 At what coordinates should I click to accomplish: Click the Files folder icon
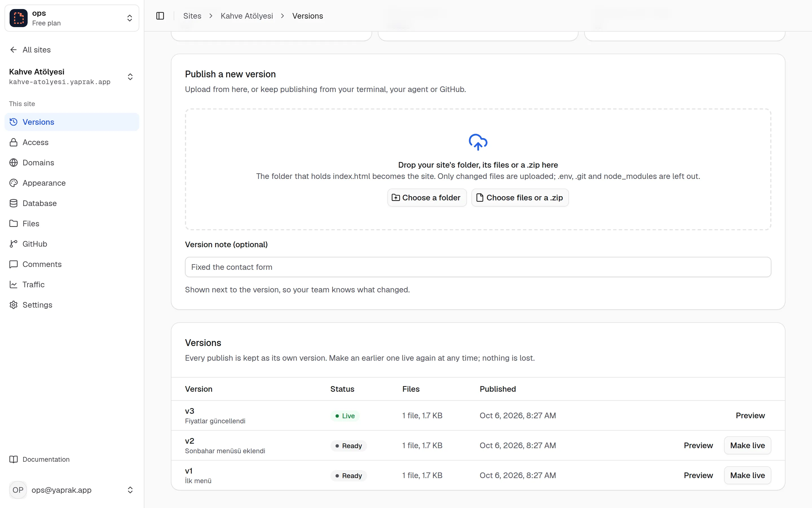click(x=14, y=224)
